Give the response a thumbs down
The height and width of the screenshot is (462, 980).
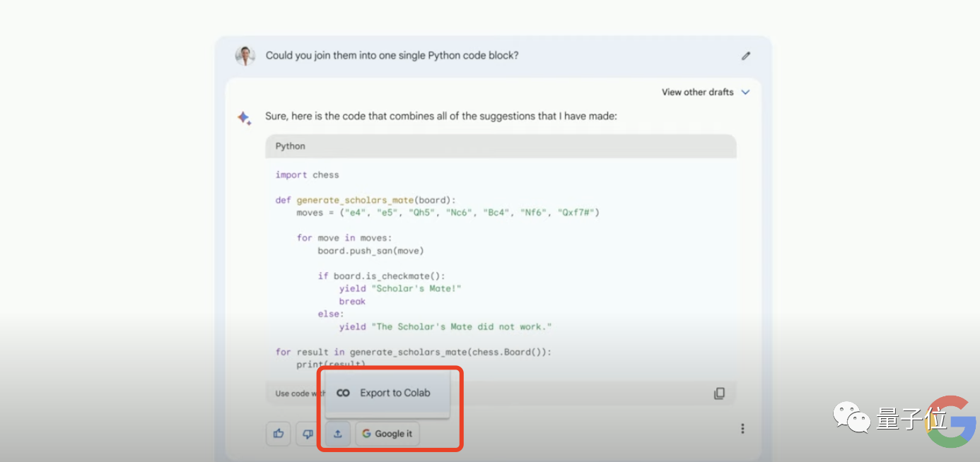(308, 434)
